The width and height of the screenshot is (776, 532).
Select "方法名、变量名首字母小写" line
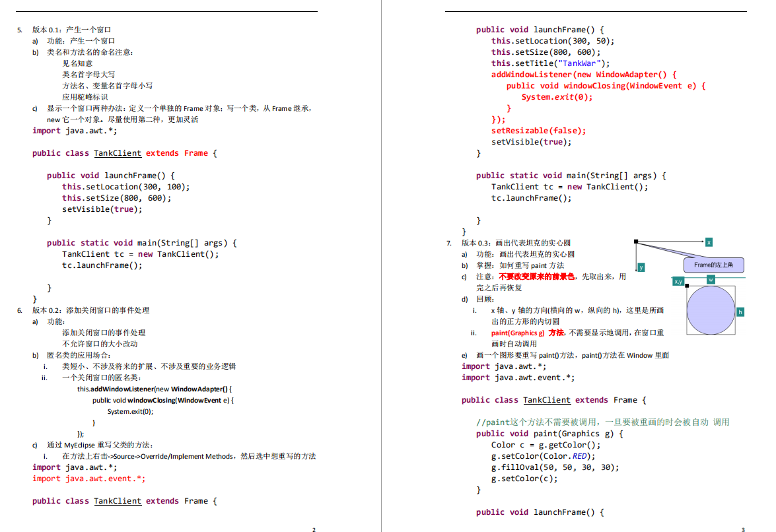tap(108, 86)
